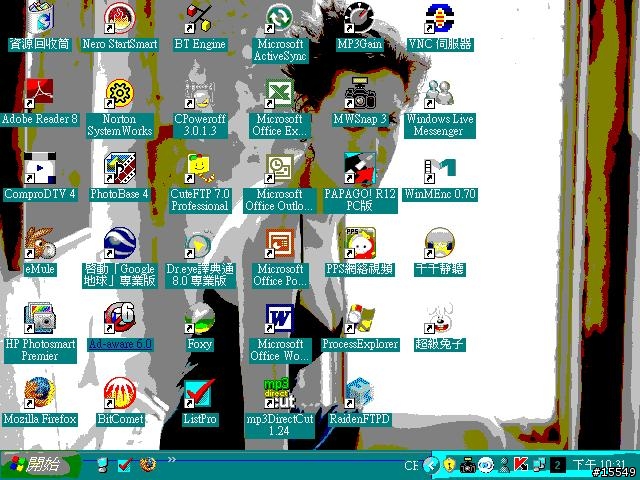Viewport: 640px width, 480px height.
Task: Open the WinMEnc 0.70 shortcut
Action: [x=439, y=169]
